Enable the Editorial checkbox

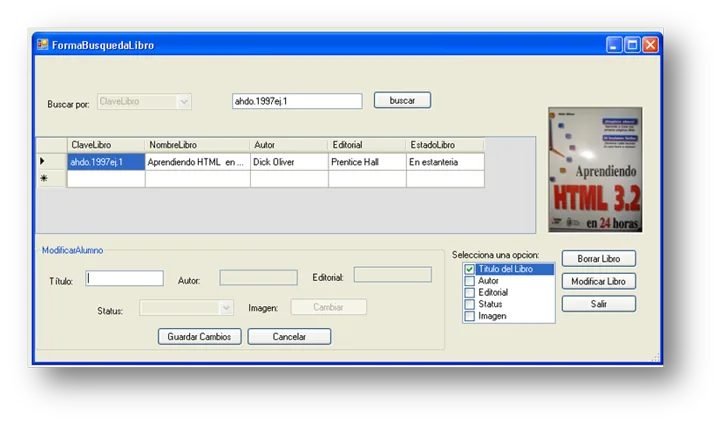coord(469,293)
